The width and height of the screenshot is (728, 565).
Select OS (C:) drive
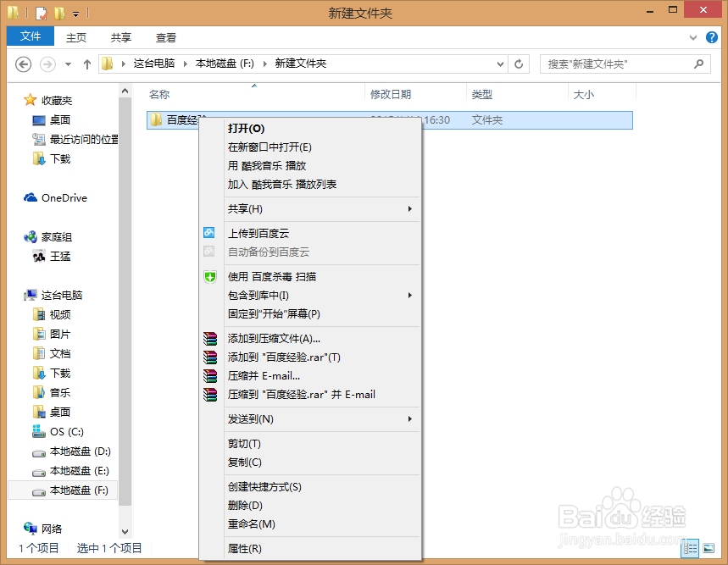click(x=58, y=432)
